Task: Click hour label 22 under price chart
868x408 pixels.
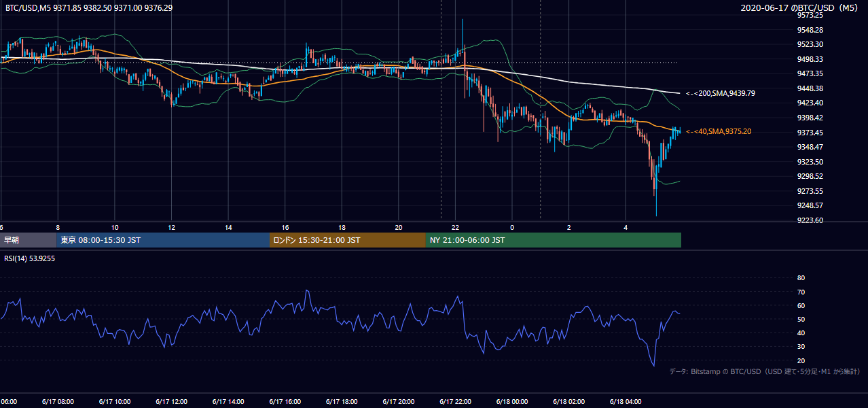Action: (455, 228)
